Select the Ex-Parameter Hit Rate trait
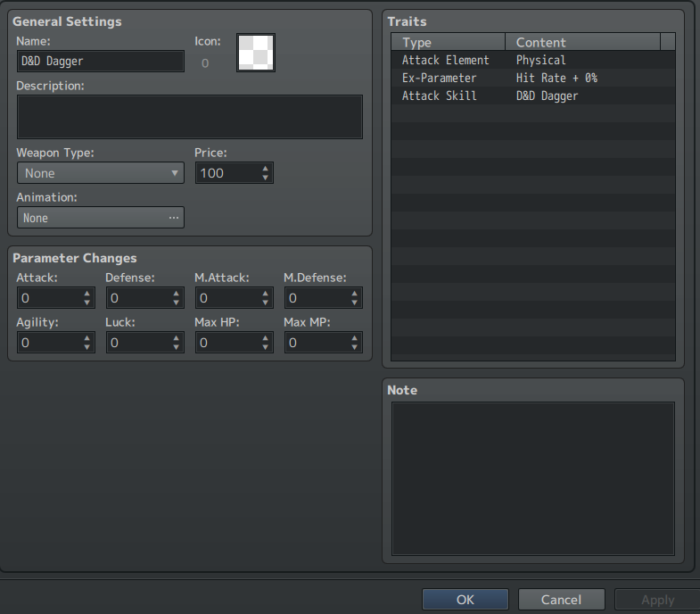The height and width of the screenshot is (614, 700). pos(532,78)
